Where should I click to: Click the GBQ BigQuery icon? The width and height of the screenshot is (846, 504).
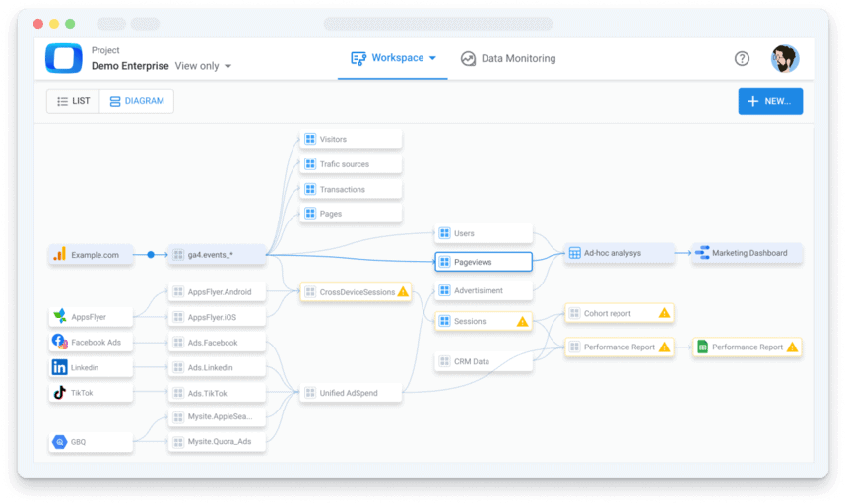click(59, 441)
